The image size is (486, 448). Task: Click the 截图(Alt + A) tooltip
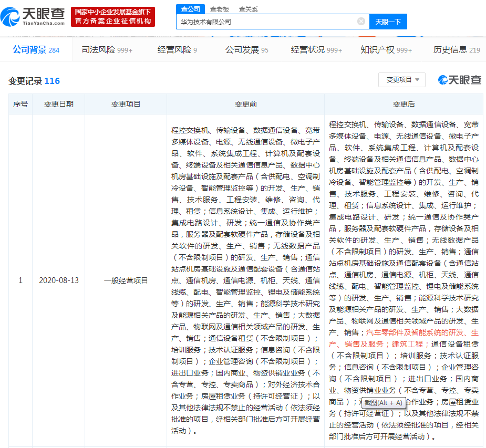tap(384, 402)
